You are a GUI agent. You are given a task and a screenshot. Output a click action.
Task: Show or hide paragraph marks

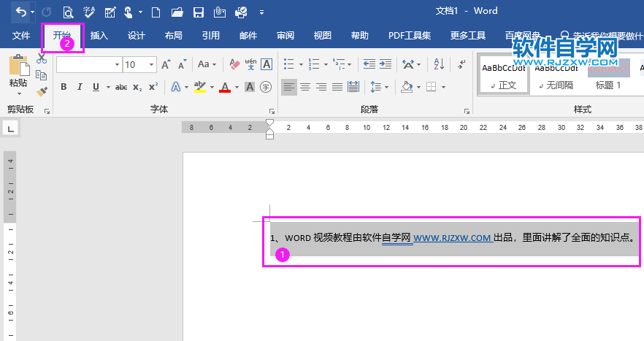click(461, 64)
